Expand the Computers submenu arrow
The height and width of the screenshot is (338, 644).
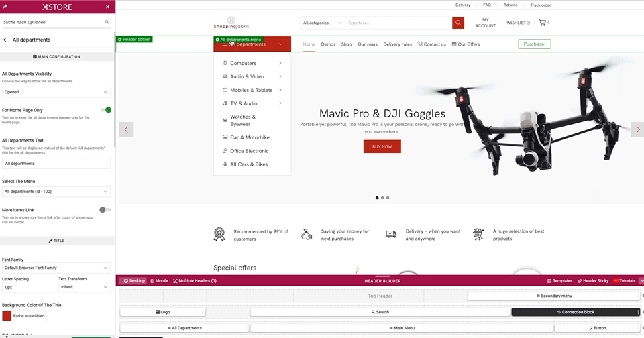tap(280, 63)
